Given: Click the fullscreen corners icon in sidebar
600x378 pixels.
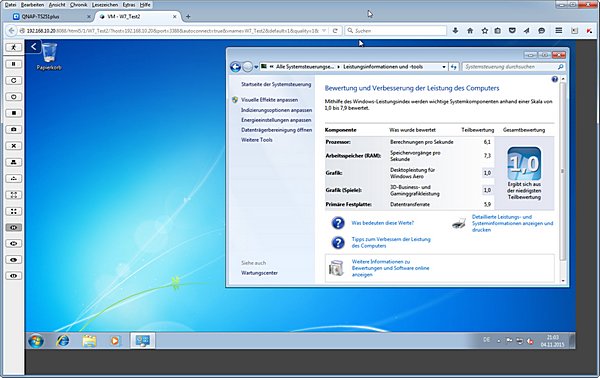Looking at the screenshot, I should pos(13,195).
